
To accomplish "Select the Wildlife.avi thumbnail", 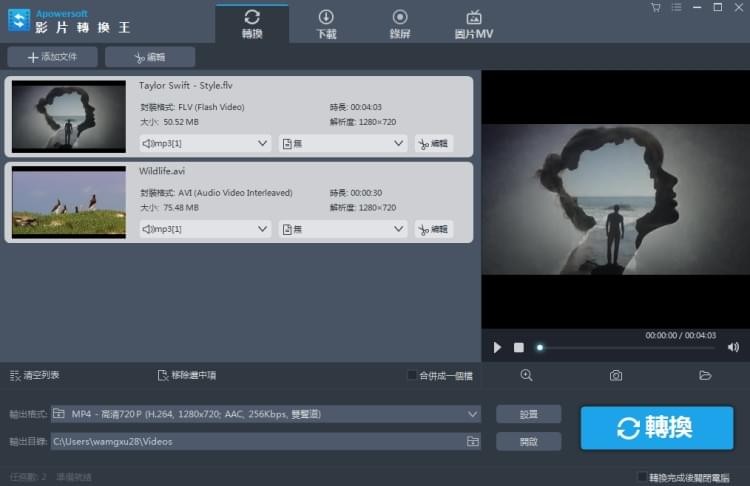I will (x=69, y=202).
